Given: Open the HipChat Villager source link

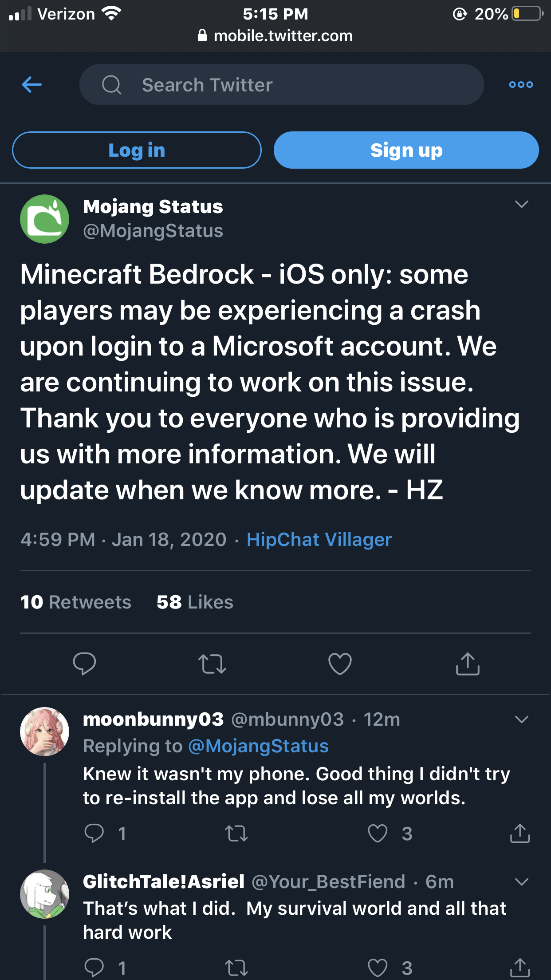Looking at the screenshot, I should (319, 540).
